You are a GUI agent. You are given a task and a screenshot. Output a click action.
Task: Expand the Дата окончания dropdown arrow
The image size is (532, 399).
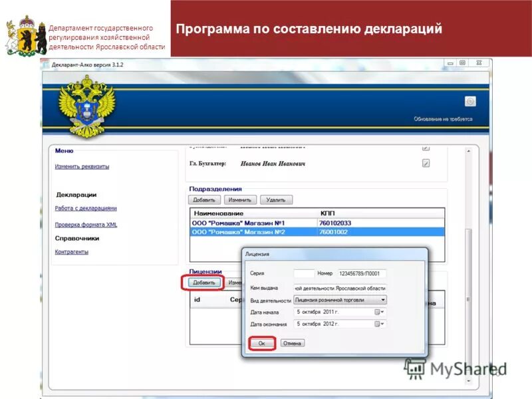382,325
